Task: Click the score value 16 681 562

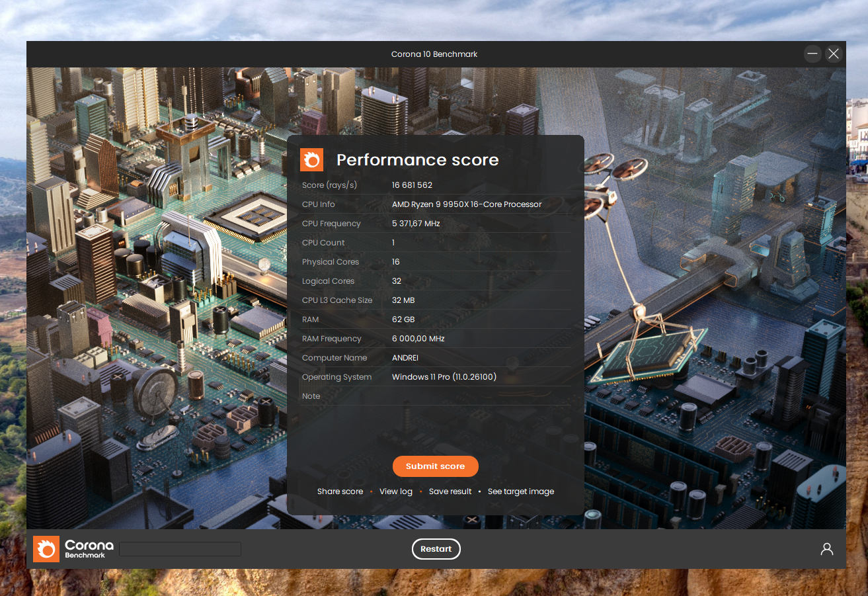Action: [x=412, y=185]
